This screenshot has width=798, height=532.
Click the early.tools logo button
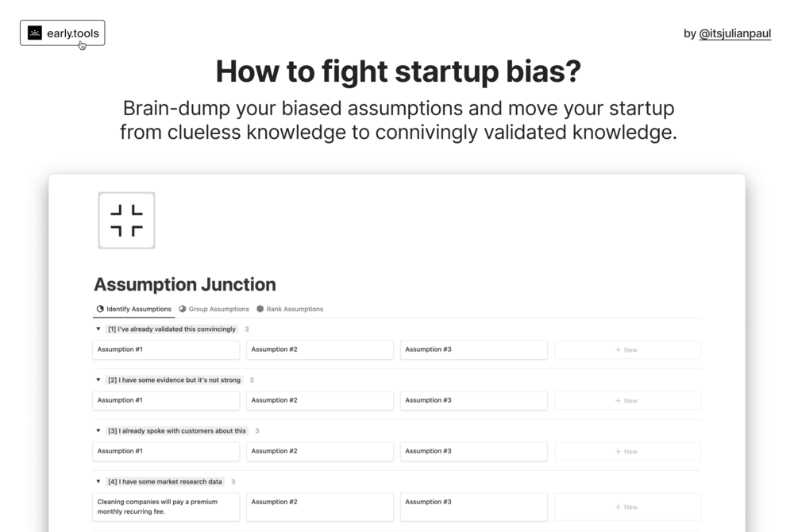[x=63, y=33]
